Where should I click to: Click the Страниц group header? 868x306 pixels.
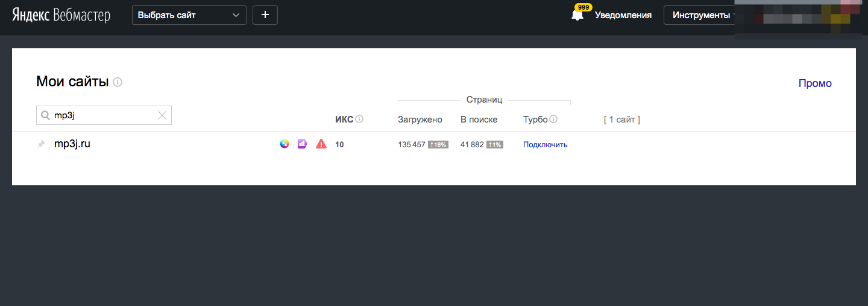point(484,100)
